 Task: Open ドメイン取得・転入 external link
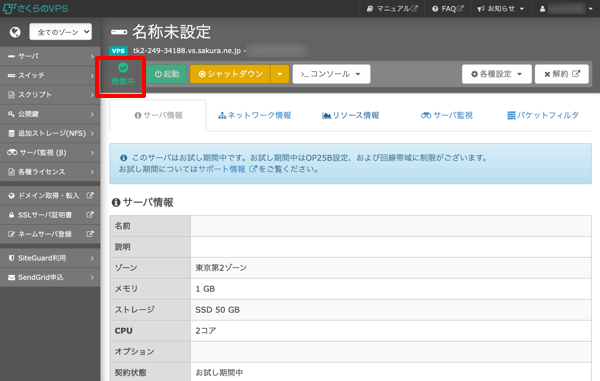(x=50, y=195)
